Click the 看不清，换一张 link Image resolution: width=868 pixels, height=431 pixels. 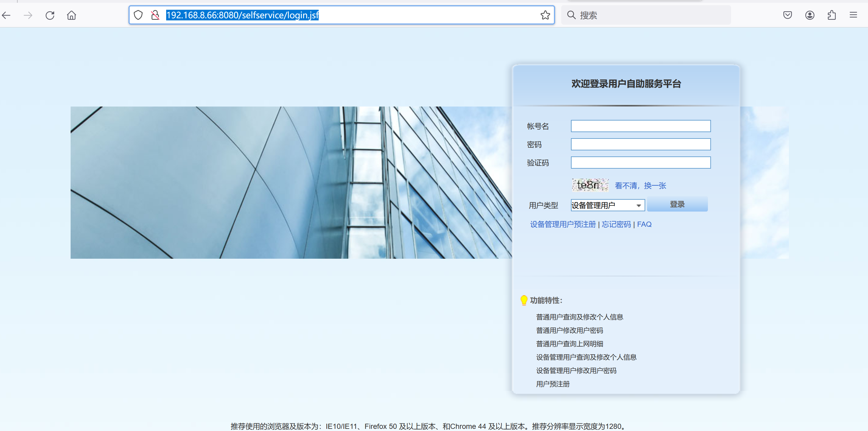pyautogui.click(x=640, y=186)
